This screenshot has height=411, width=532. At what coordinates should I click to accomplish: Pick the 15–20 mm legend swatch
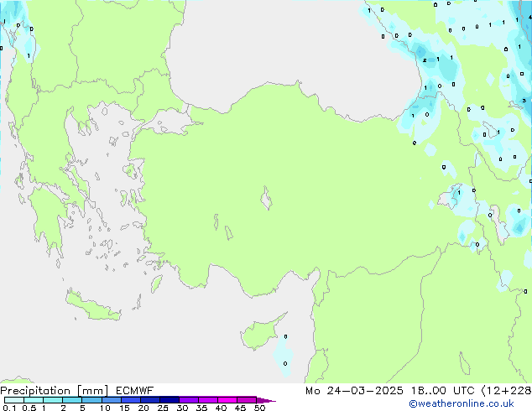click(130, 400)
